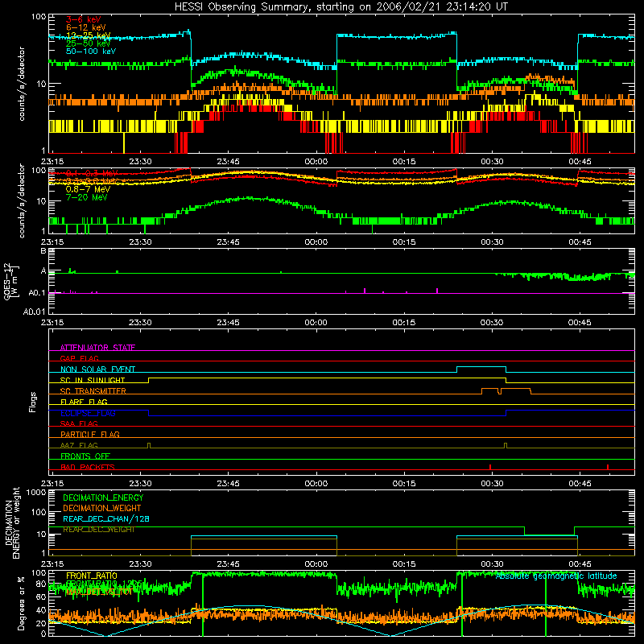
Task: Select the FRONT_RATIO yellow legend label
Action: [x=92, y=576]
